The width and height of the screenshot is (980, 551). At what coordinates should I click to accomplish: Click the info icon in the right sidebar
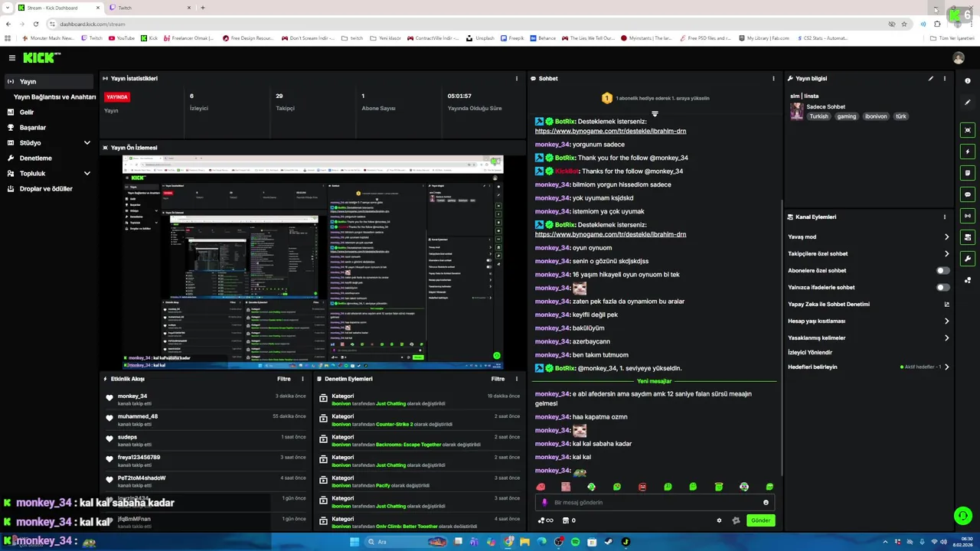tap(968, 81)
